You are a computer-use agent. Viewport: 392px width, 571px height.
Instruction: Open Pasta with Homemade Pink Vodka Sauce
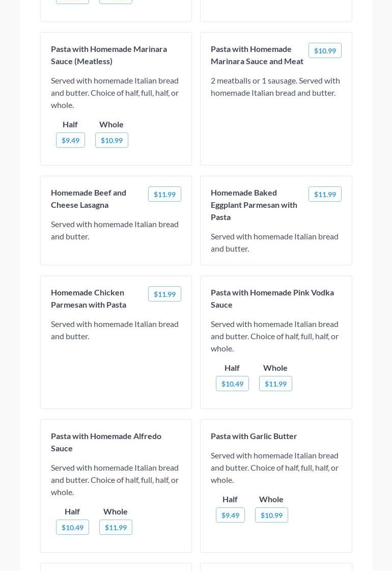click(x=272, y=298)
